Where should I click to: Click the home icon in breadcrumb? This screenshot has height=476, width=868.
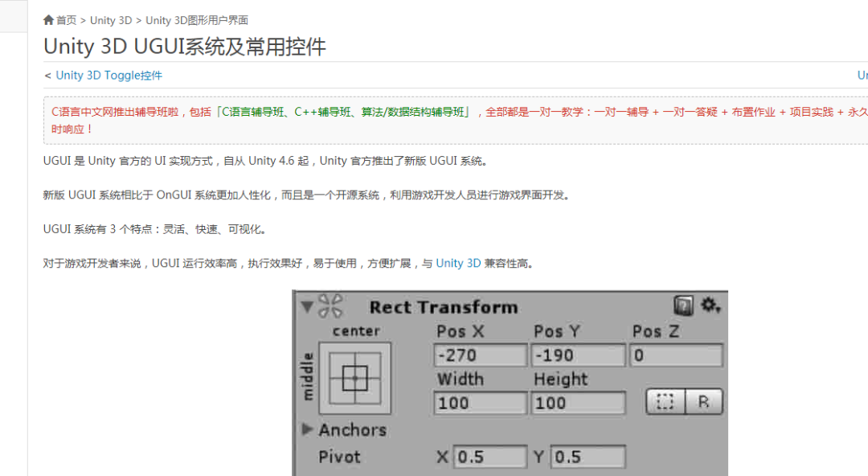(49, 20)
